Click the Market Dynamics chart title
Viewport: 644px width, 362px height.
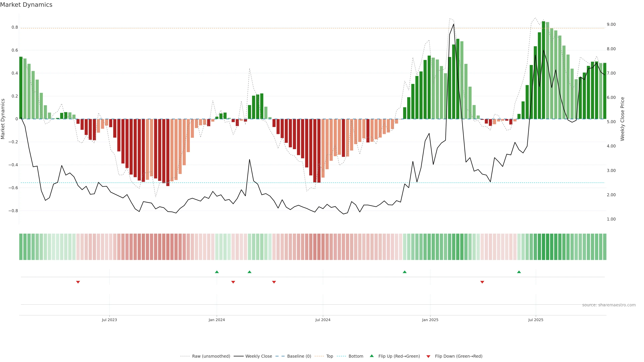click(x=26, y=5)
